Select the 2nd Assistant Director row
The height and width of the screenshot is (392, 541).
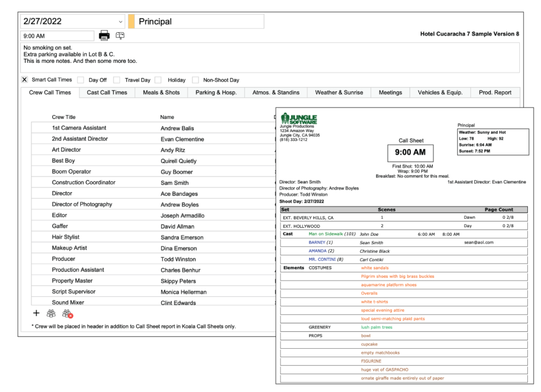point(154,139)
